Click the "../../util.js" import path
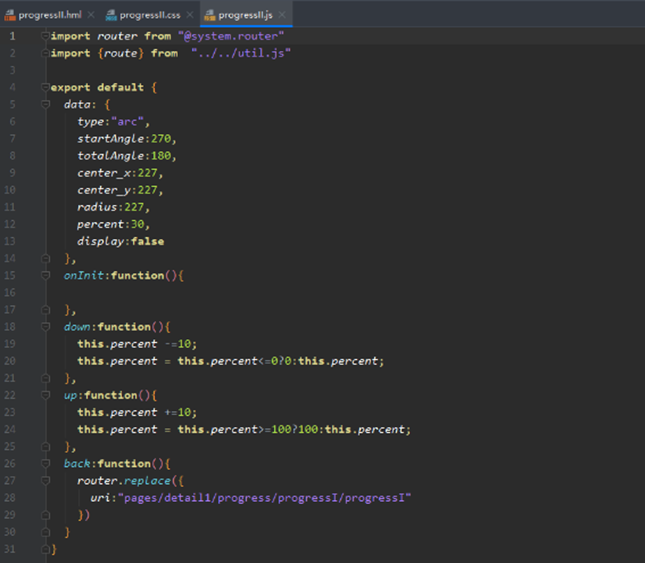Image resolution: width=645 pixels, height=563 pixels. click(x=241, y=53)
